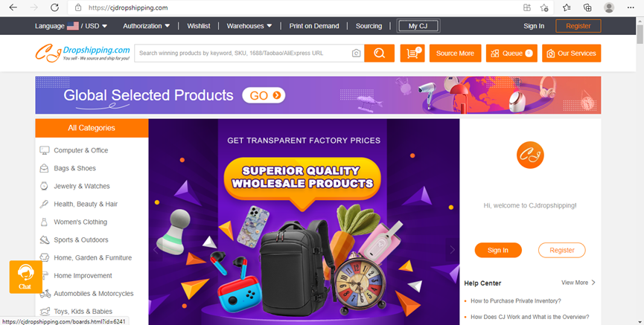Image resolution: width=644 pixels, height=325 pixels.
Task: Expand the Warehouses dropdown menu
Action: pos(249,26)
